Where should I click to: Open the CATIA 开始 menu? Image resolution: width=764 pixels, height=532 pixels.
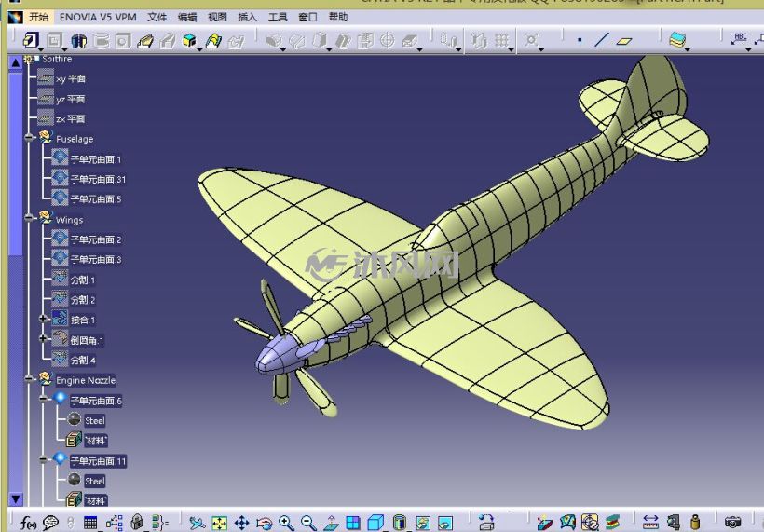pos(38,17)
